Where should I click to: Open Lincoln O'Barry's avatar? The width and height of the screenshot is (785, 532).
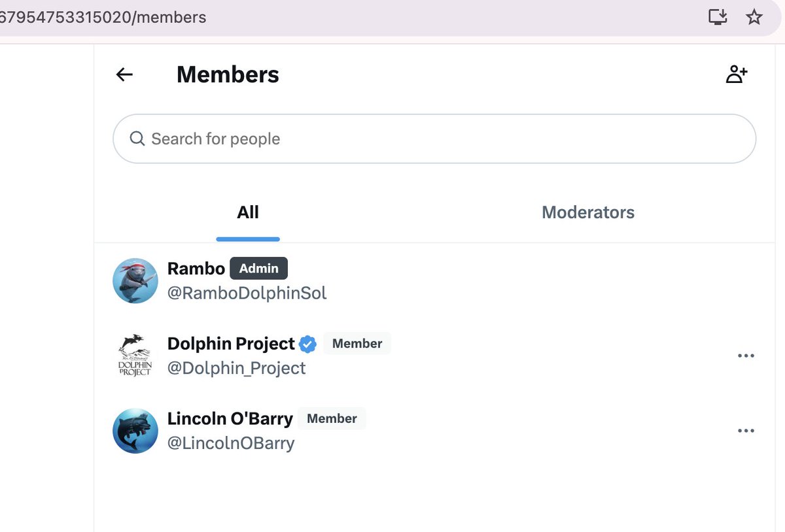pos(135,431)
